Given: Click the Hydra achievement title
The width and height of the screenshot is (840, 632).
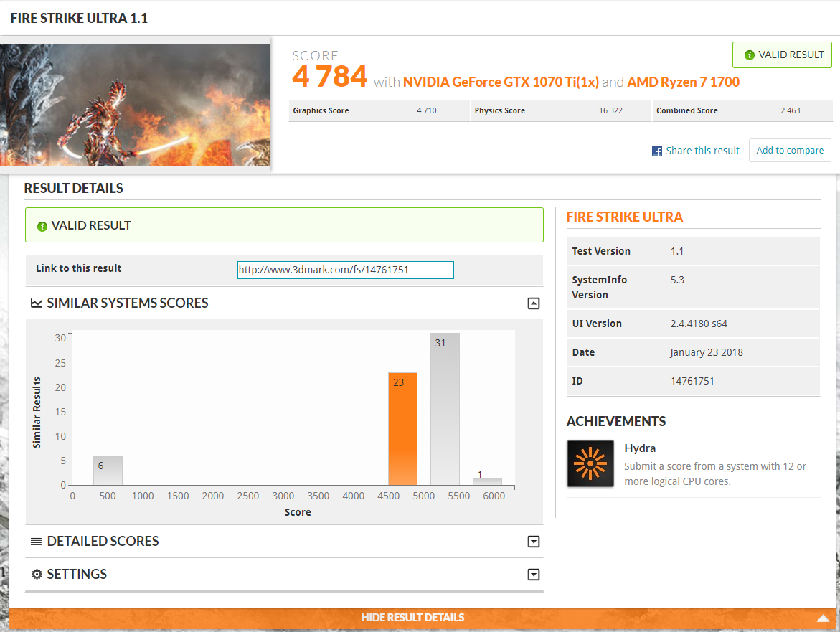Looking at the screenshot, I should tap(640, 448).
